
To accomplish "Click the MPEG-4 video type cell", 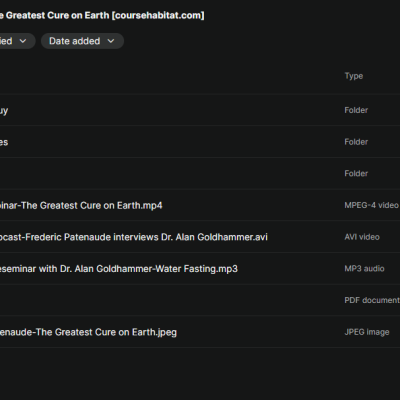I will point(372,205).
